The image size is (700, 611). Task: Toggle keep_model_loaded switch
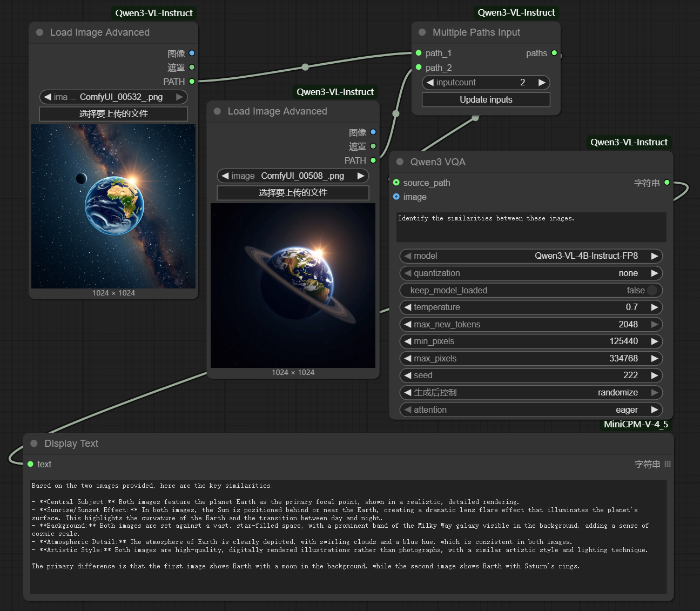(652, 290)
